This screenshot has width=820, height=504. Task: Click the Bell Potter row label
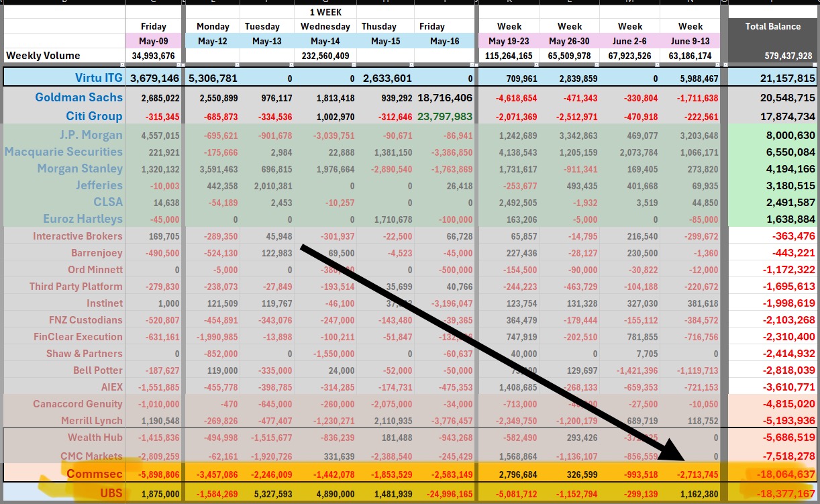tap(98, 370)
